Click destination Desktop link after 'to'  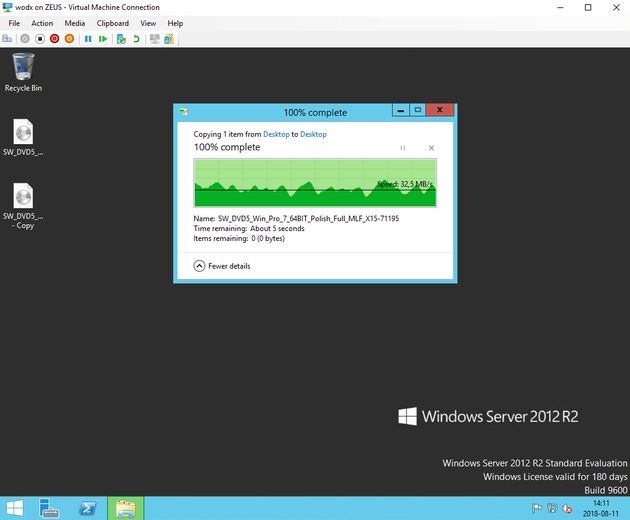coord(313,134)
